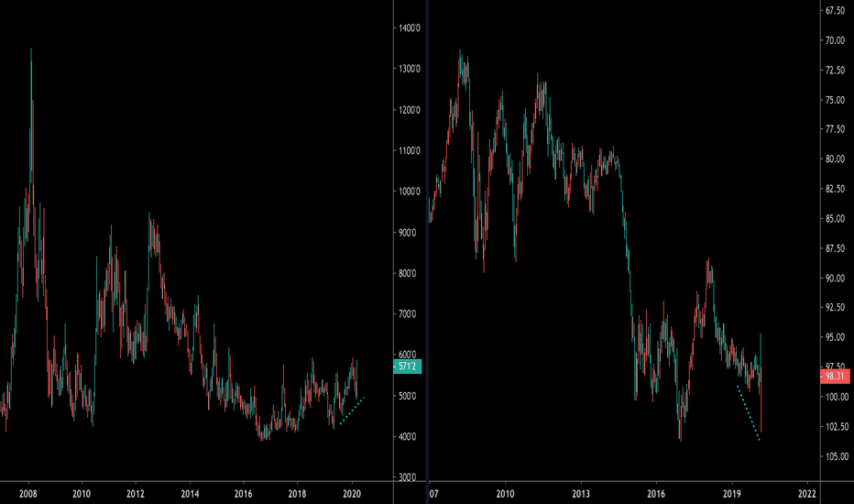Click the 77.50 price scale label
The width and height of the screenshot is (854, 504).
(x=835, y=129)
